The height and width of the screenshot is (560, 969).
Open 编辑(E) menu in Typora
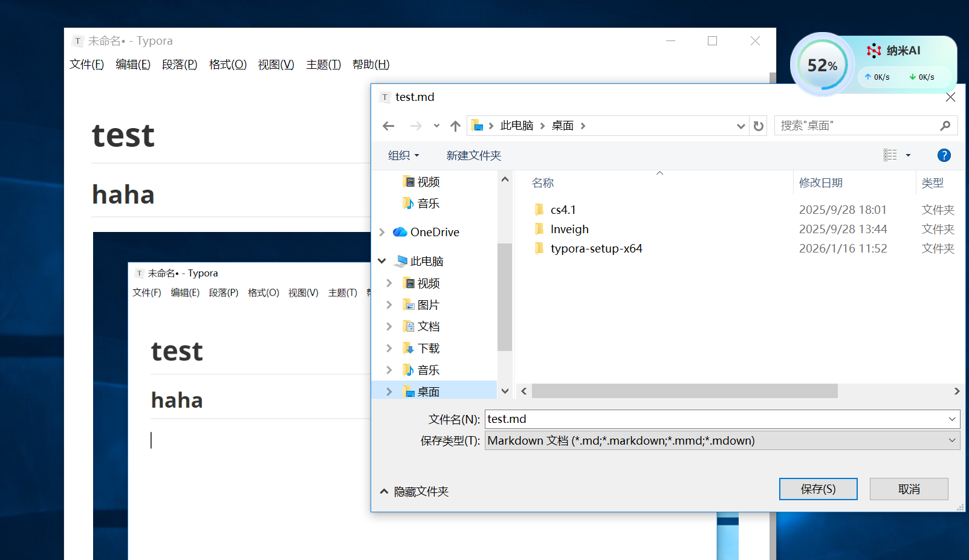click(x=133, y=64)
